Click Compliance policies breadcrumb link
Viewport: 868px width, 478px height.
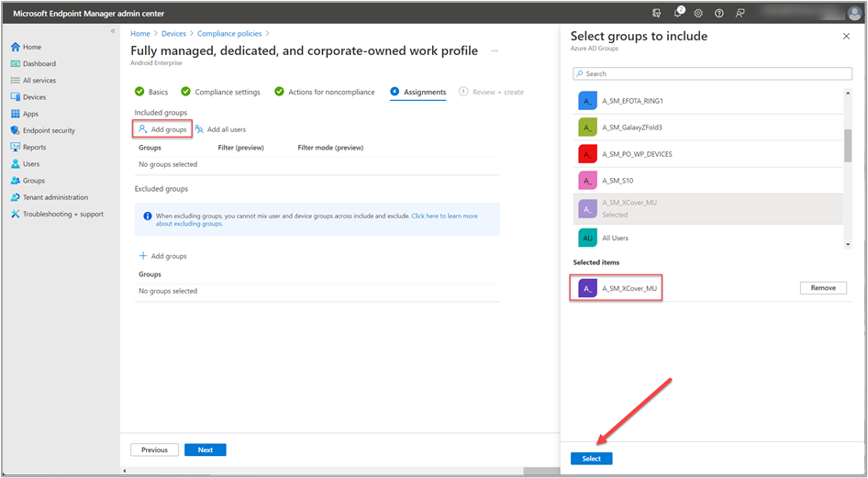[229, 34]
